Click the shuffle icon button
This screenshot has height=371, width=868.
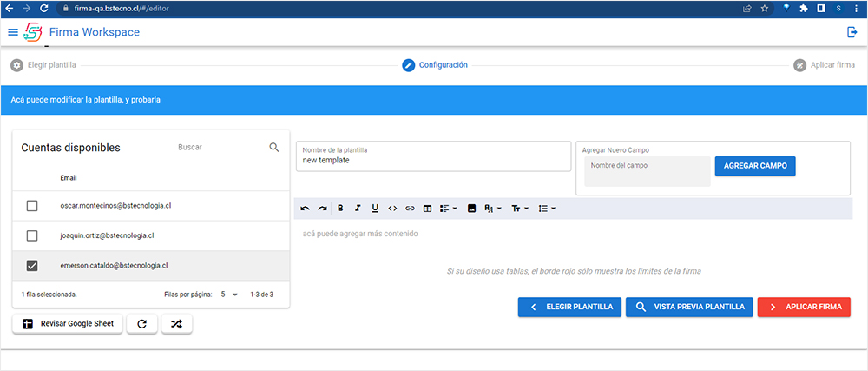tap(176, 324)
